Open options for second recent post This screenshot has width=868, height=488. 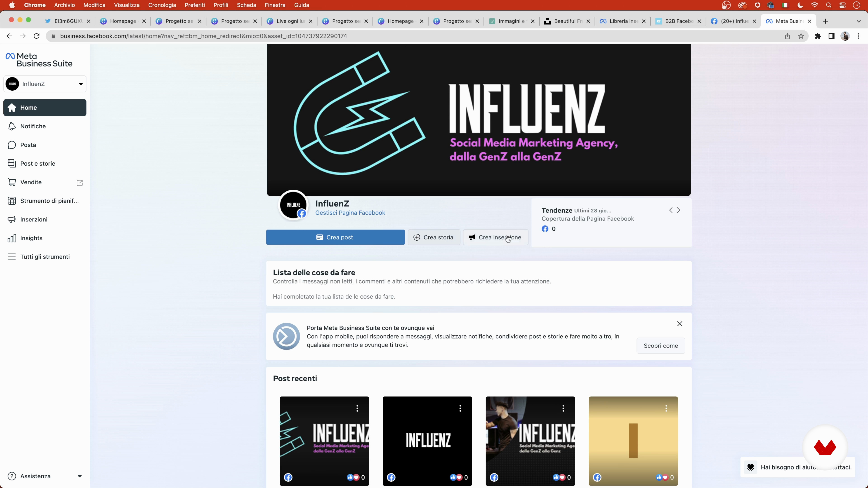click(x=460, y=408)
